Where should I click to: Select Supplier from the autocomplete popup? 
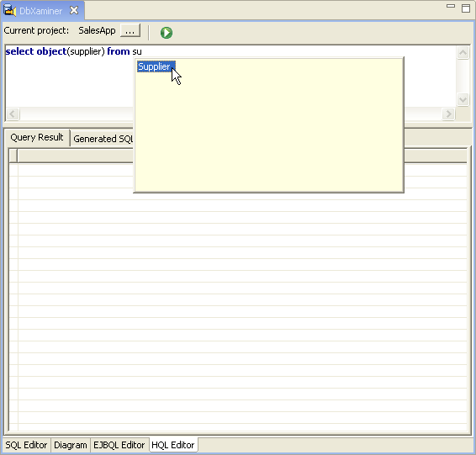[x=156, y=66]
